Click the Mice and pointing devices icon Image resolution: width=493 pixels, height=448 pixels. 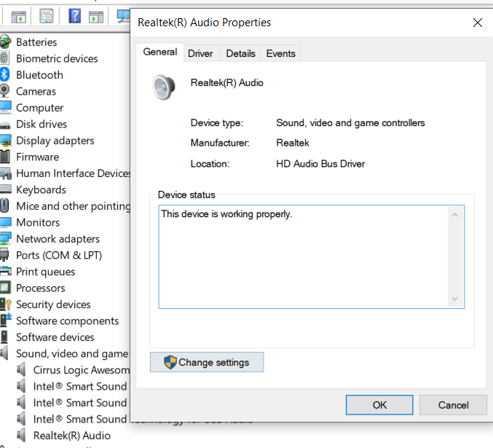tap(4, 205)
